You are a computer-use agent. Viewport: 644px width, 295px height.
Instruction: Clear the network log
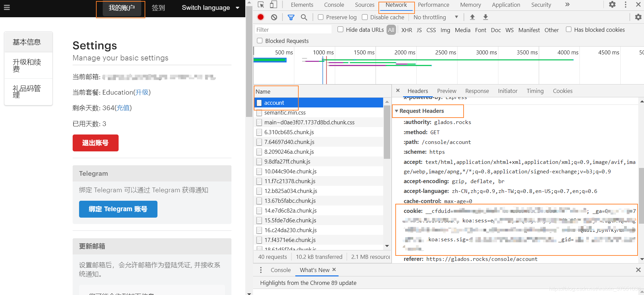click(274, 17)
